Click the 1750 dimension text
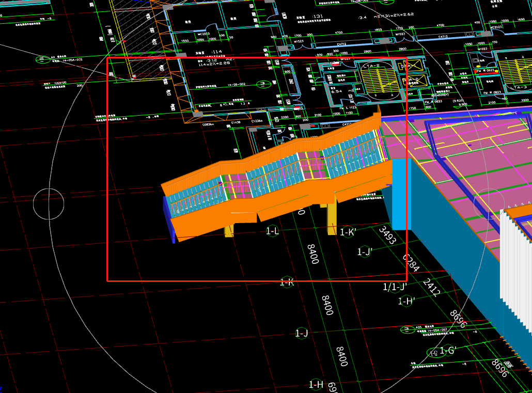 coord(412,108)
